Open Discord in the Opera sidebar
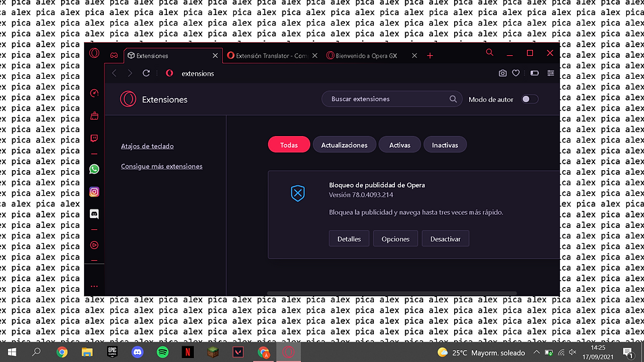 95,214
